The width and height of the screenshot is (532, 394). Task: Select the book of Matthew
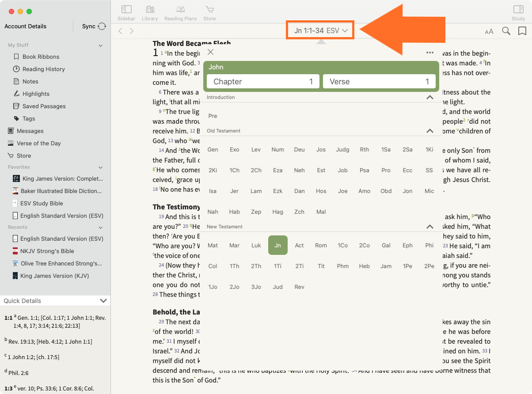tap(213, 246)
